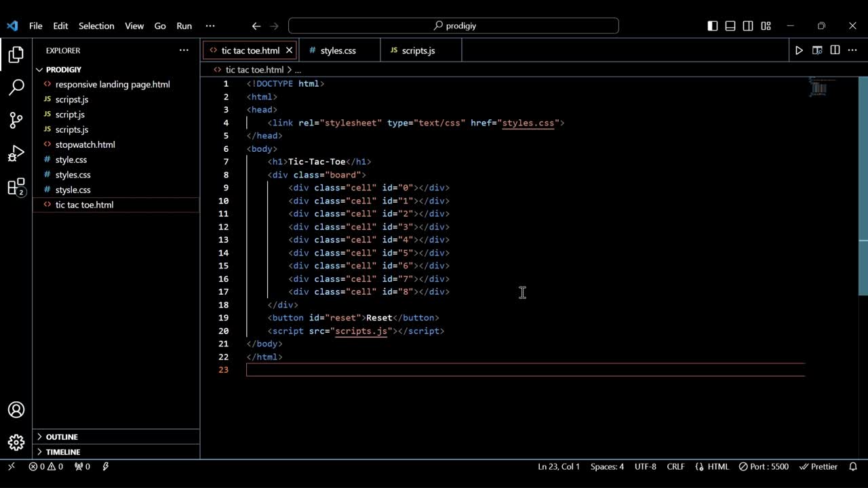This screenshot has width=868, height=488.
Task: Click the prodigiy command center search box
Action: [x=454, y=26]
